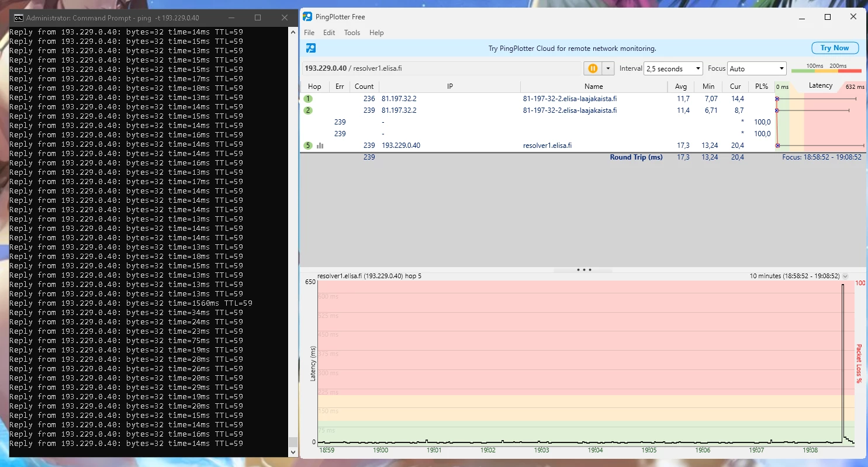Click the three-dot splitter handle above the graph
Screen dimensions: 868x467
(584, 270)
